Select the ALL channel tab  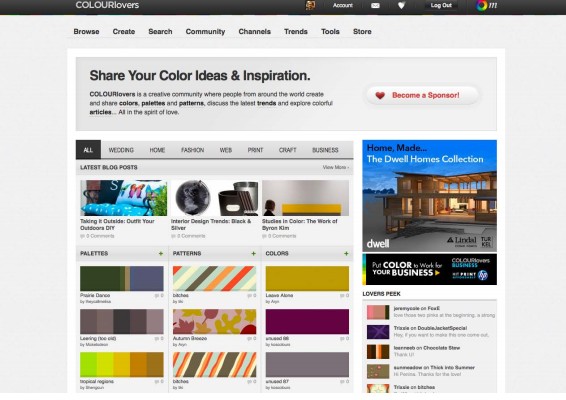click(x=88, y=150)
